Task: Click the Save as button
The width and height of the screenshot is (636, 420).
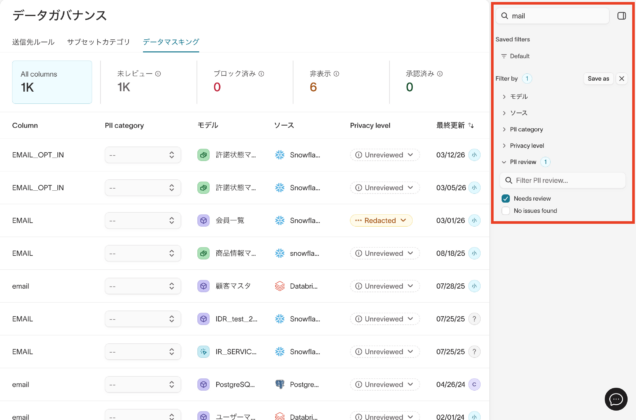Action: 598,78
